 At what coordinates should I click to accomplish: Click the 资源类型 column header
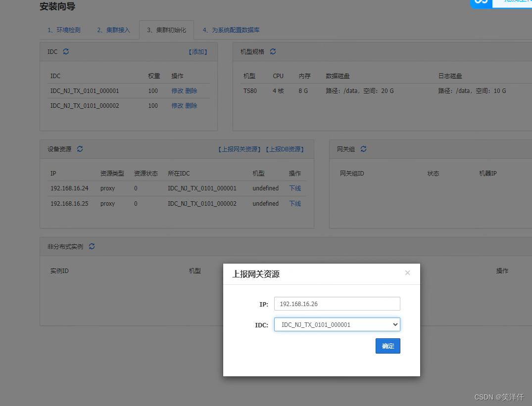click(112, 174)
